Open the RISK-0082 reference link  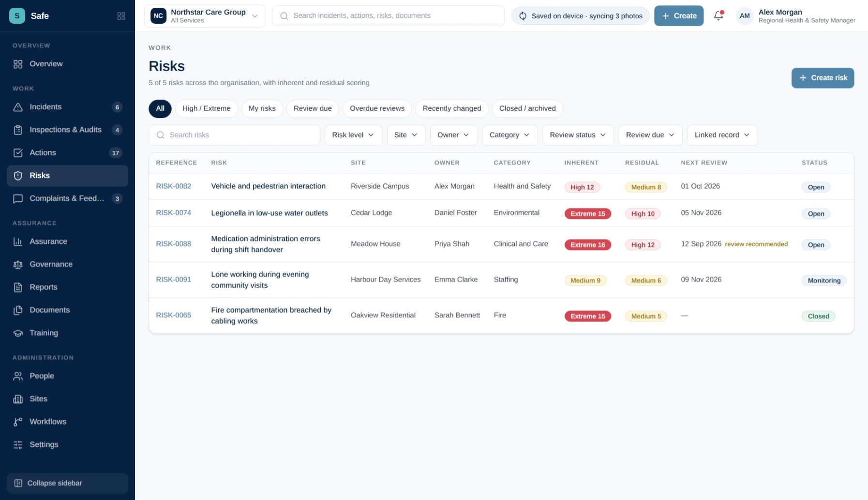tap(173, 186)
